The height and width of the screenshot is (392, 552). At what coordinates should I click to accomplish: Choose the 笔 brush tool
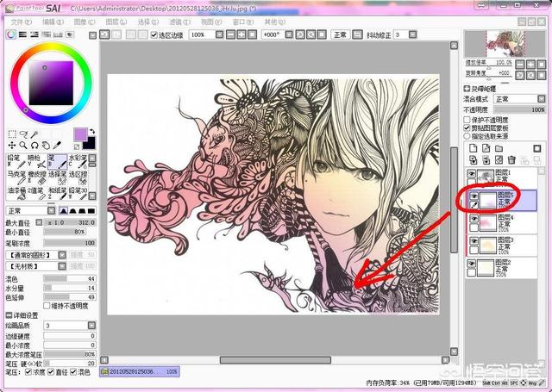coord(58,162)
